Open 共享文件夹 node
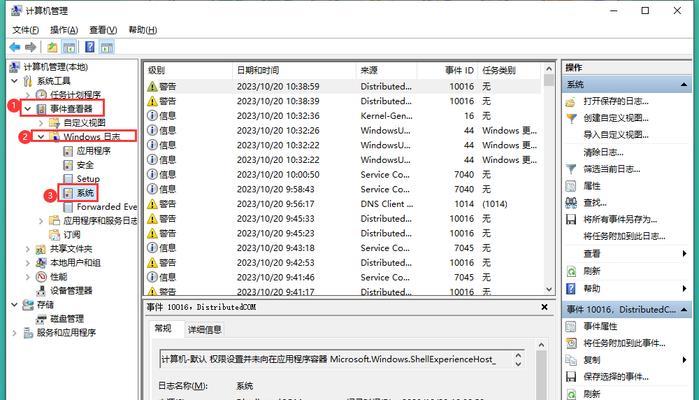 [x=71, y=249]
